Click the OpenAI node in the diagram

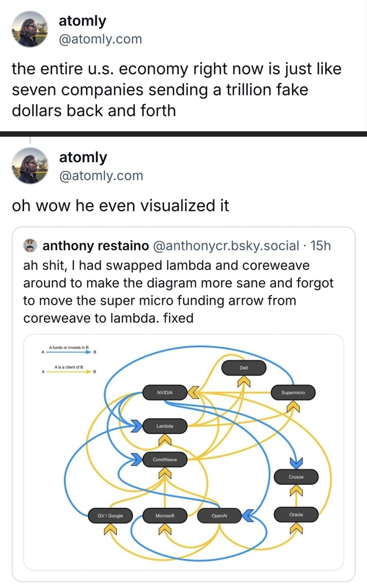[219, 516]
